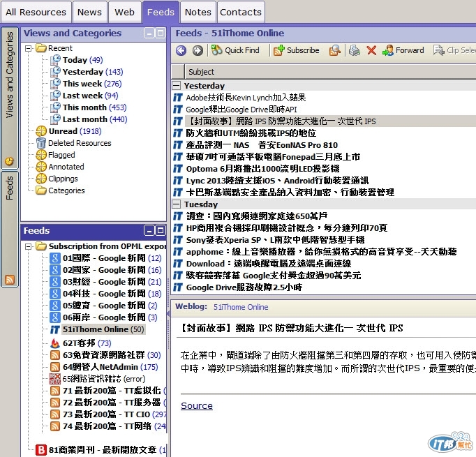The image size is (476, 457).
Task: Select vertical Views and Categories side tab
Action: tap(10, 98)
